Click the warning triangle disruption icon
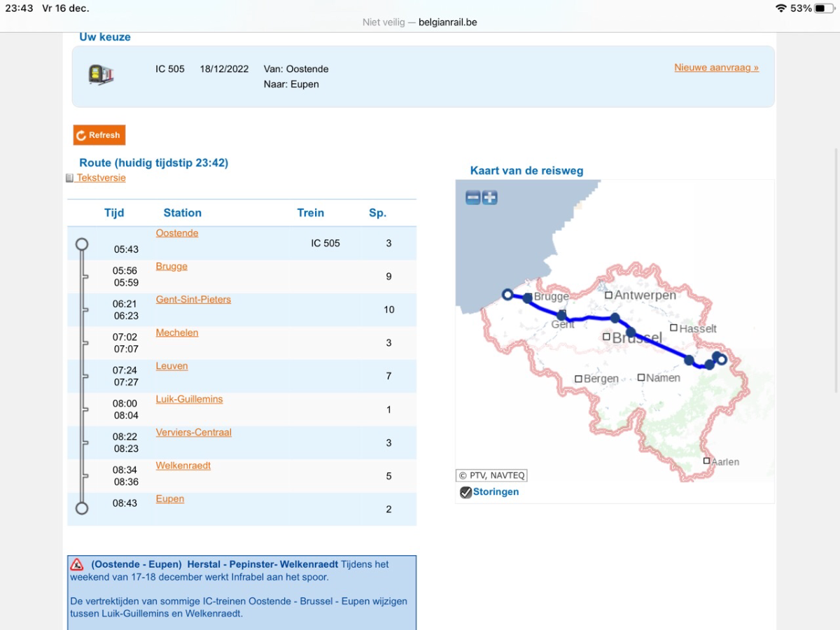840x630 pixels. [77, 564]
